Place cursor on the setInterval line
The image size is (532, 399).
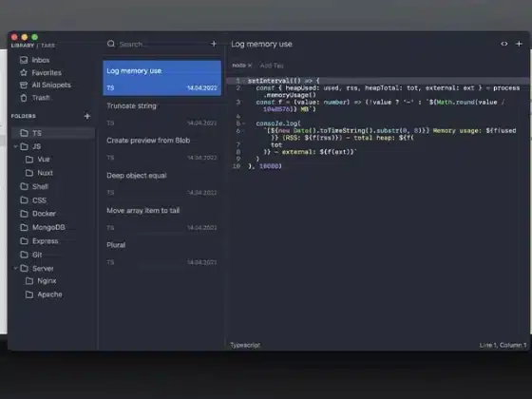click(x=378, y=81)
